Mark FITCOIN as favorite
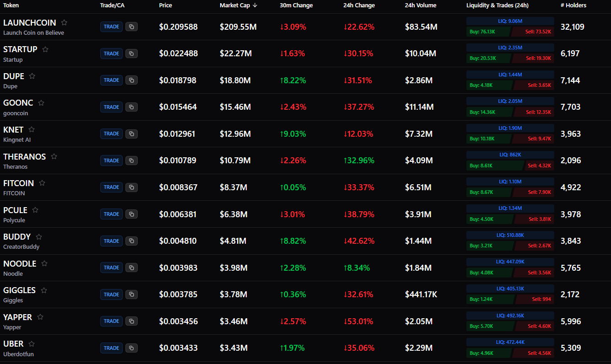Screen dimensions: 611x364 (42, 183)
